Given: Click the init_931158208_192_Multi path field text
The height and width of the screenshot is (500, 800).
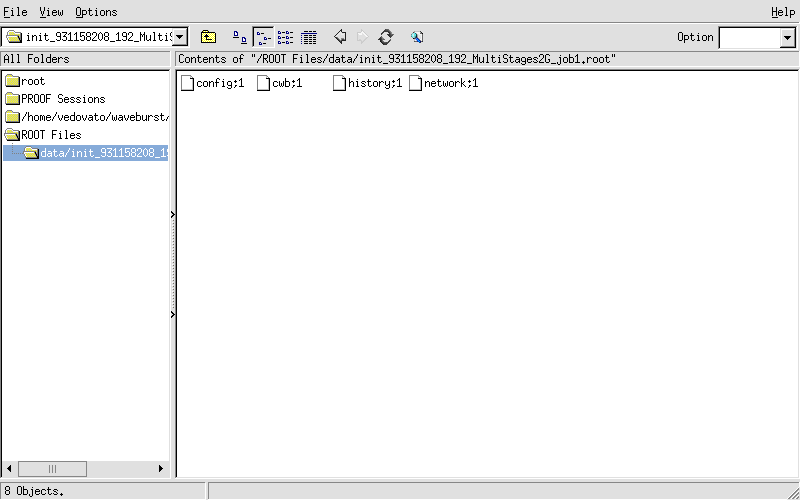Looking at the screenshot, I should 98,37.
